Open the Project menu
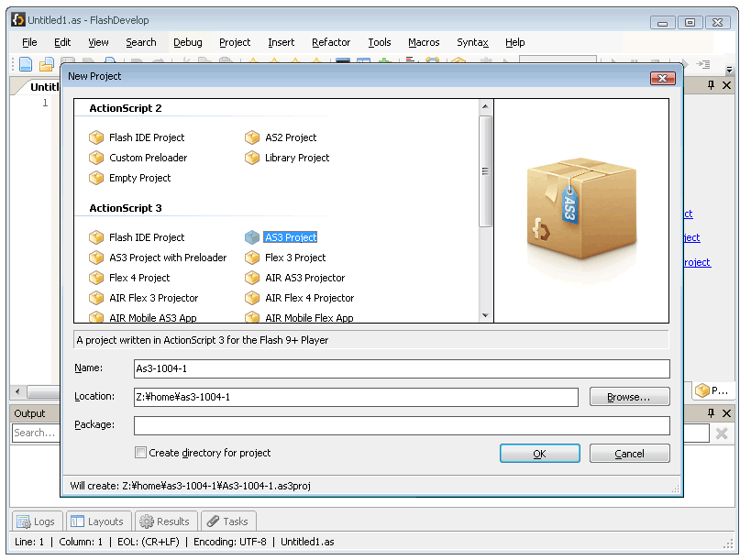Viewport: 751px width, 560px height. point(235,42)
